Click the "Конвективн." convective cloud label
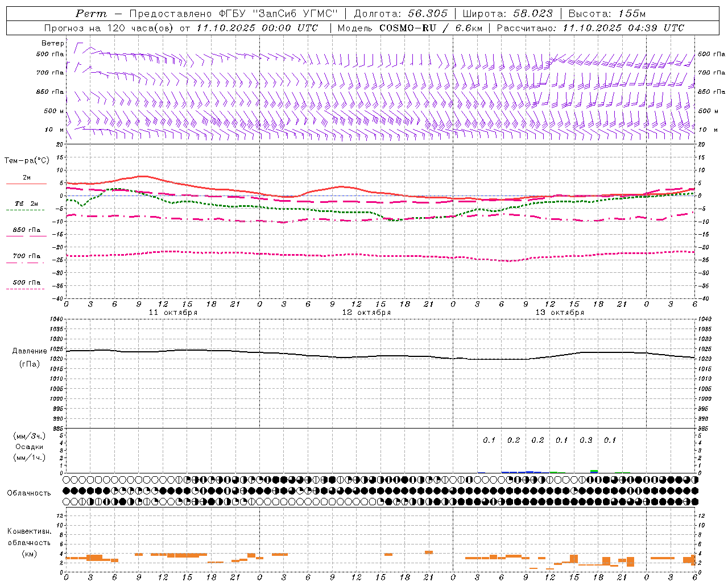 point(30,531)
